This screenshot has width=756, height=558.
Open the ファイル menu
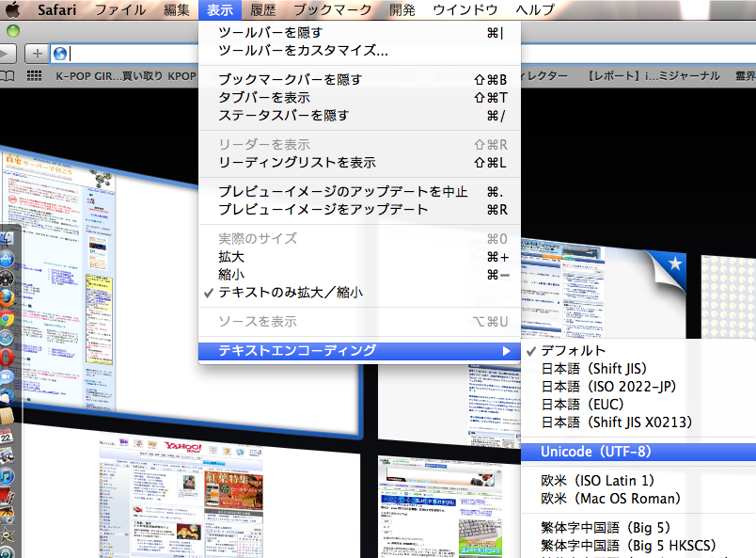pyautogui.click(x=120, y=9)
